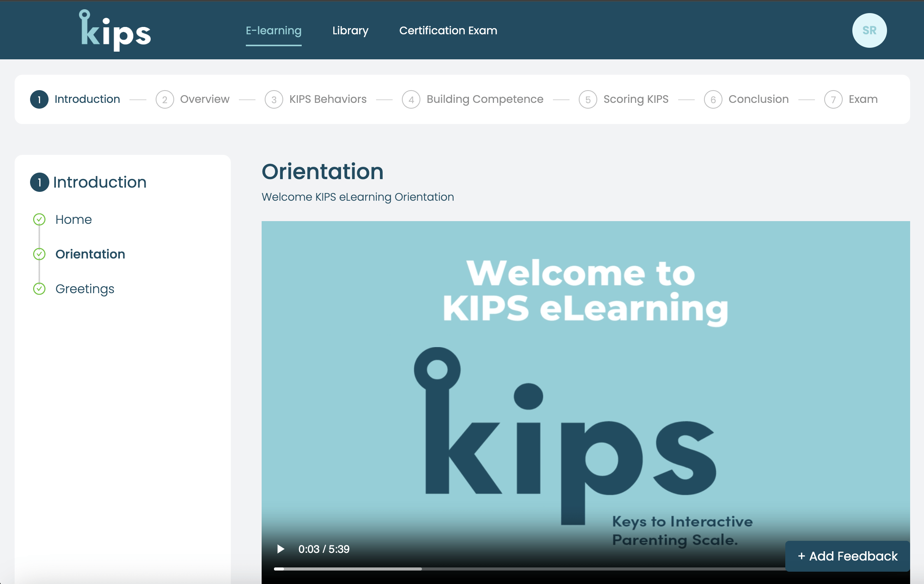Click the Home green checkmark icon
The width and height of the screenshot is (924, 584).
tap(39, 220)
